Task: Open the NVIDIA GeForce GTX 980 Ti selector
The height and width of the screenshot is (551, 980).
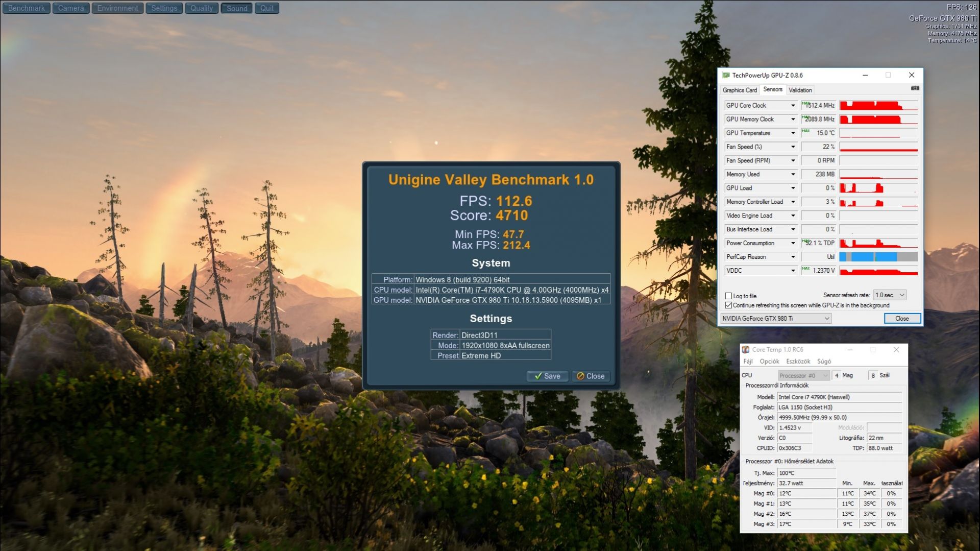Action: [x=776, y=319]
